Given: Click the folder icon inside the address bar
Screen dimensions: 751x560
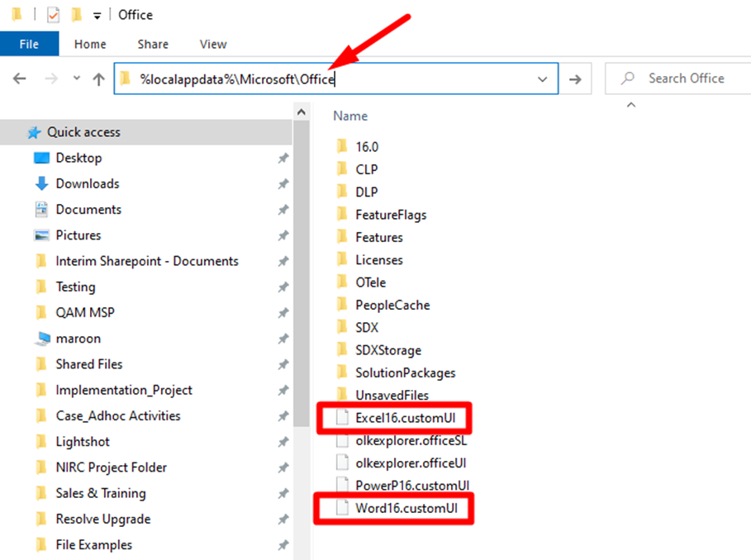Looking at the screenshot, I should click(123, 78).
